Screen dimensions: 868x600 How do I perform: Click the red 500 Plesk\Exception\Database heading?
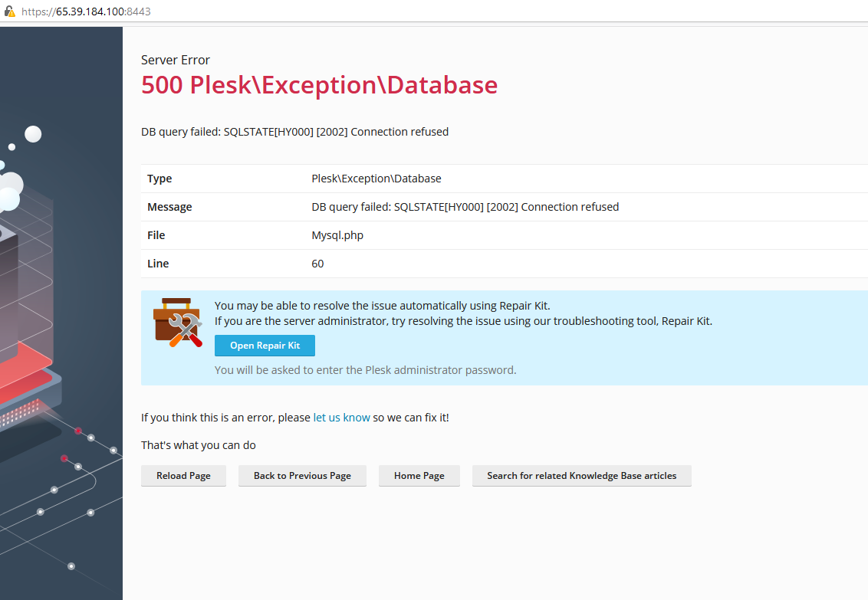[x=319, y=85]
